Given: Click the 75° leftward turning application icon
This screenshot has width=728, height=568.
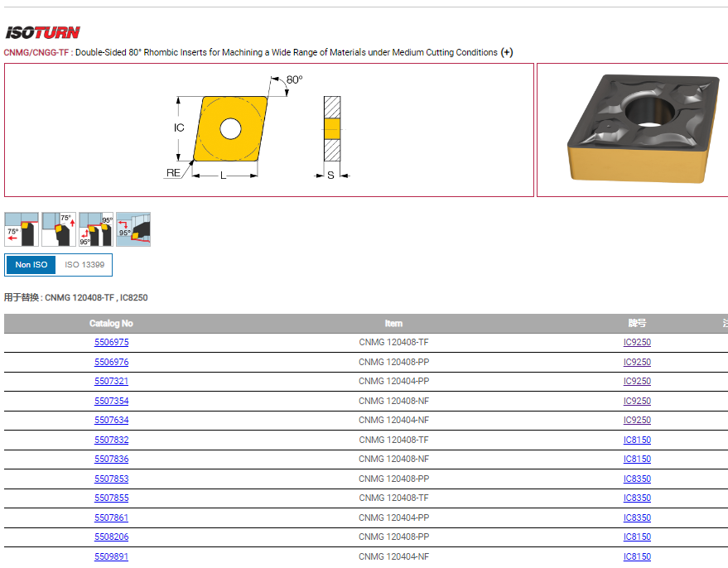Looking at the screenshot, I should (22, 229).
